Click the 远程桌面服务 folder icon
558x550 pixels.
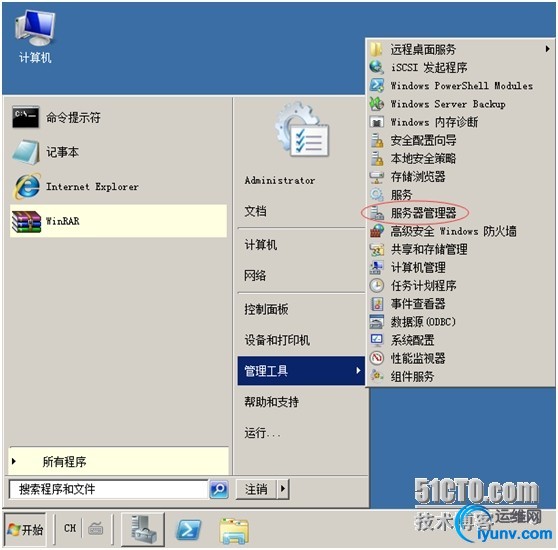376,49
